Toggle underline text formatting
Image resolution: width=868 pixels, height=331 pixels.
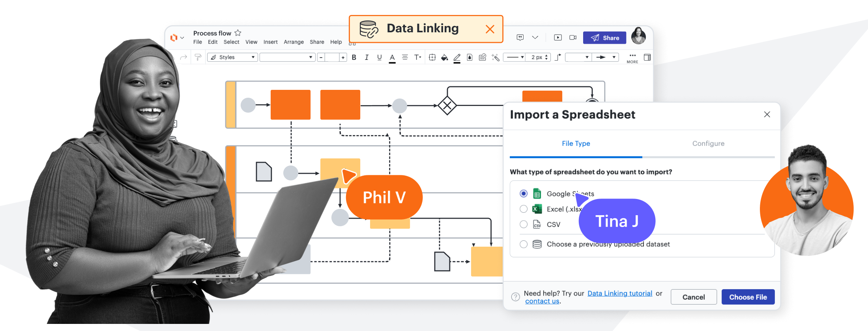pyautogui.click(x=379, y=58)
